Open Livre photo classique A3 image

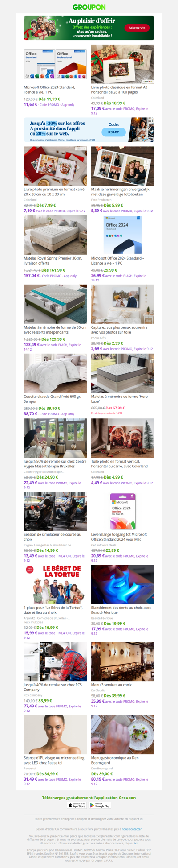pyautogui.click(x=122, y=64)
